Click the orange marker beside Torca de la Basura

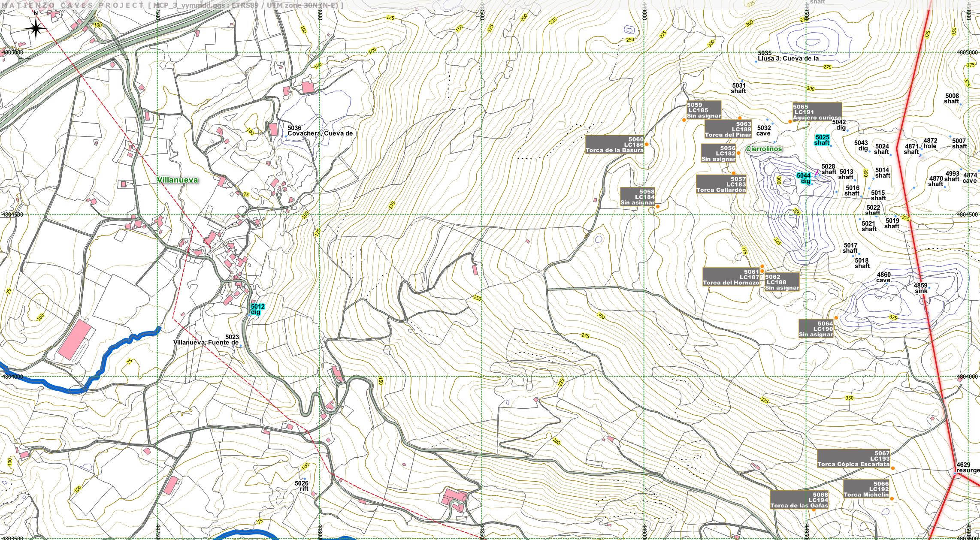click(647, 145)
